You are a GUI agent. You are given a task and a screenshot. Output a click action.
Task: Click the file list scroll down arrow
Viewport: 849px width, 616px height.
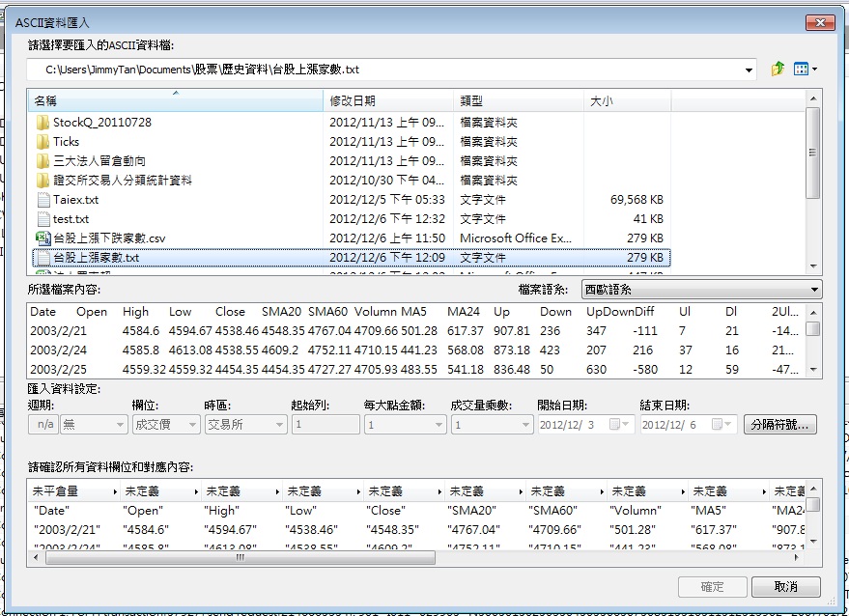pos(812,266)
